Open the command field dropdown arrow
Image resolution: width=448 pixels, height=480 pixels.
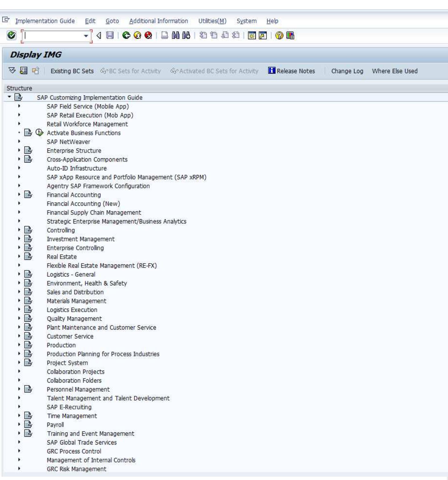pos(86,36)
